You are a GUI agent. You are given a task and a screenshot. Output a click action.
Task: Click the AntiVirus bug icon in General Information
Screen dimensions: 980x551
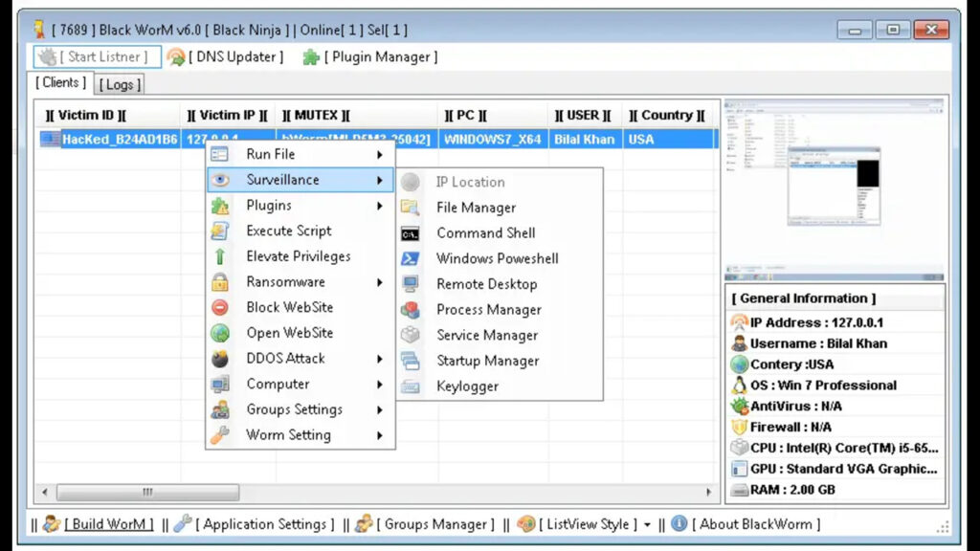pyautogui.click(x=740, y=406)
